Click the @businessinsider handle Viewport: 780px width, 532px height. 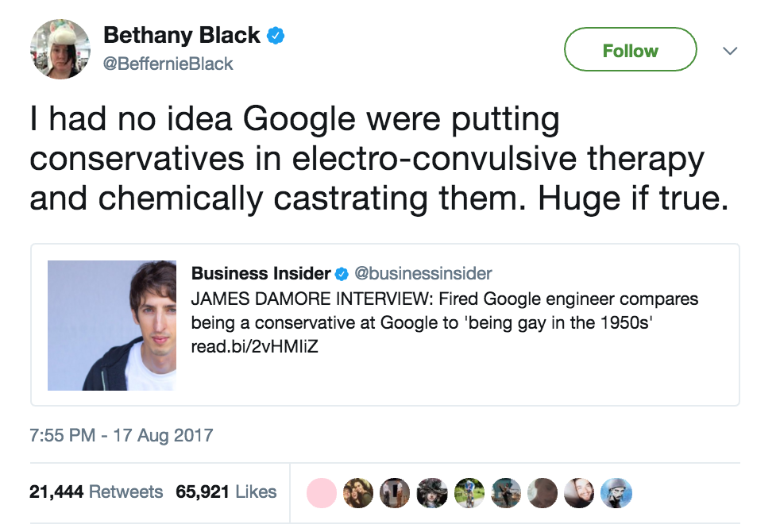pyautogui.click(x=423, y=274)
